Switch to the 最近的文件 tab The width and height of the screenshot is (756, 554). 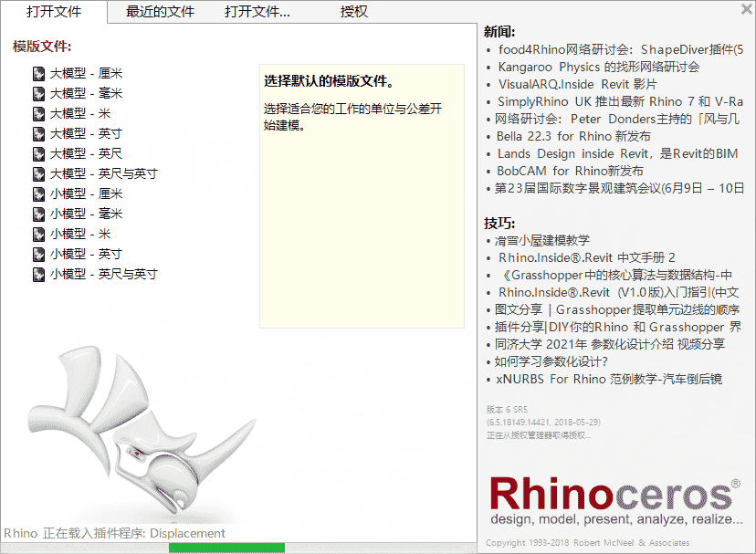[x=159, y=13]
